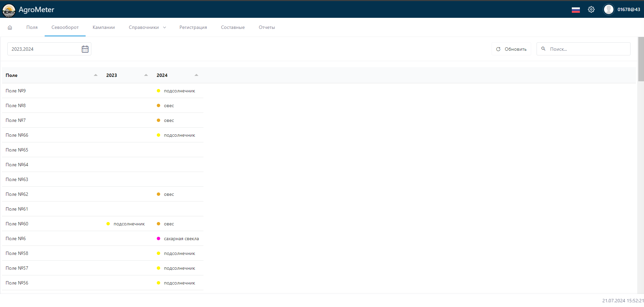Open the settings gear icon
644x307 pixels.
point(591,10)
